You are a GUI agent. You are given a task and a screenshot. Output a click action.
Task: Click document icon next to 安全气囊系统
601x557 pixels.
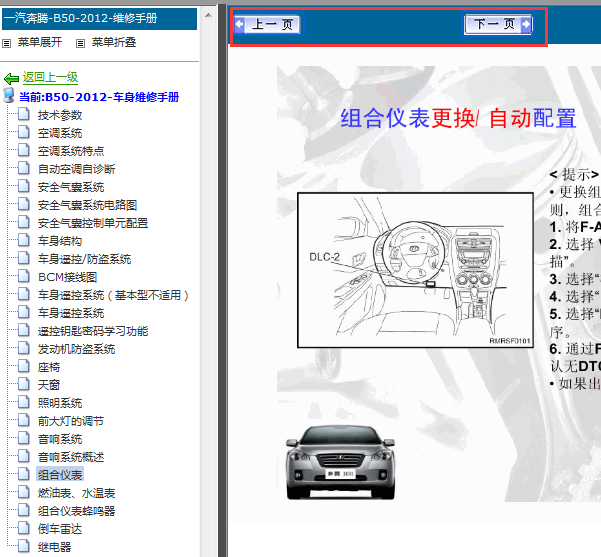[x=24, y=186]
